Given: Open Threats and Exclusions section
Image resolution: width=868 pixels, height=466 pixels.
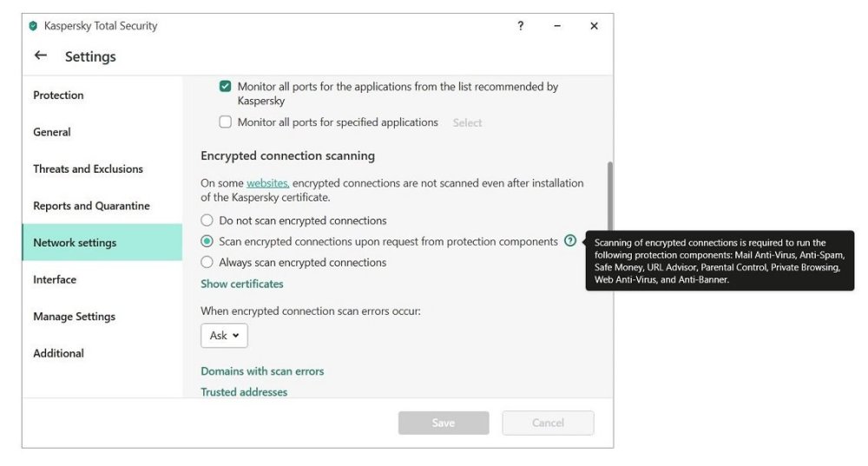Looking at the screenshot, I should click(x=88, y=169).
